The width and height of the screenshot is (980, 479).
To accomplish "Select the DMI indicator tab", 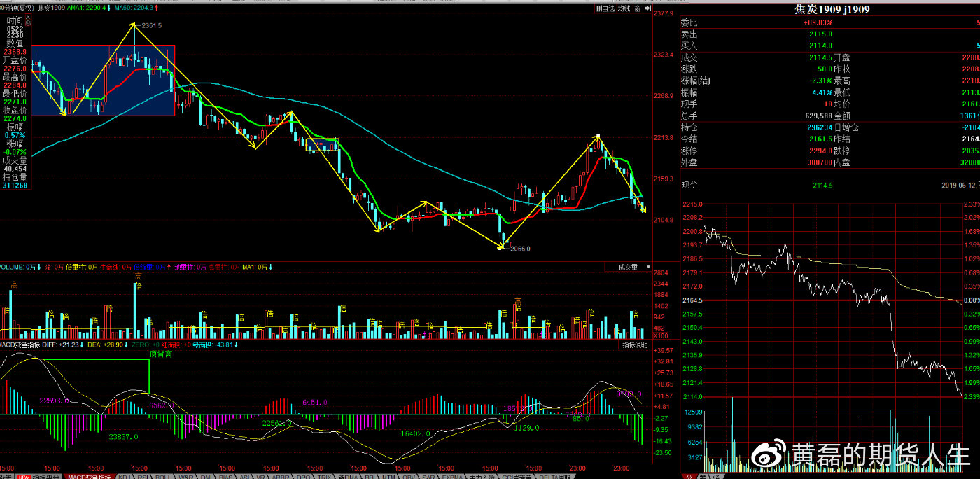I will (206, 476).
